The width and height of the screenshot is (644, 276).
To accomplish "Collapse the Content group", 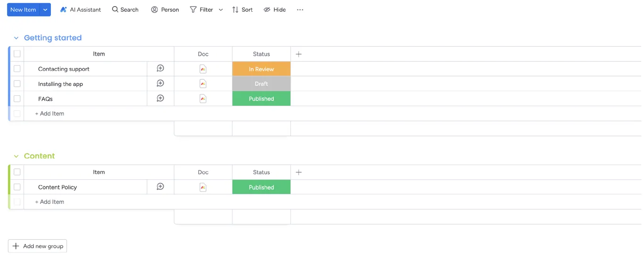I will [x=17, y=156].
